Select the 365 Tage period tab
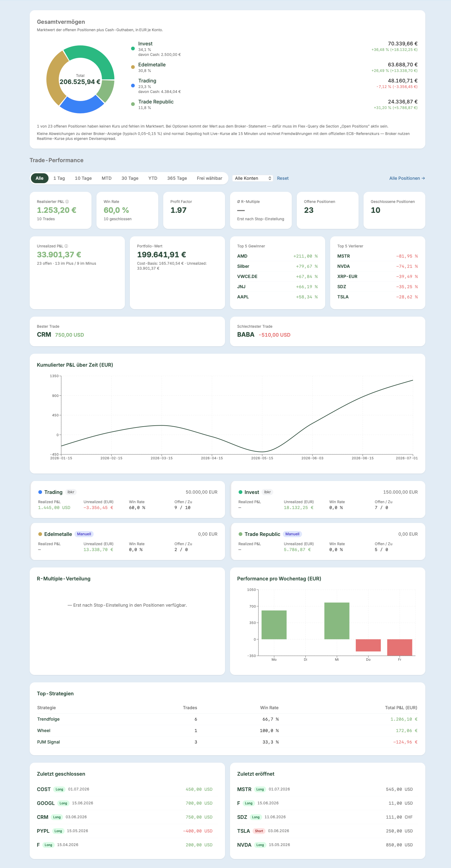451x868 pixels. pos(177,178)
